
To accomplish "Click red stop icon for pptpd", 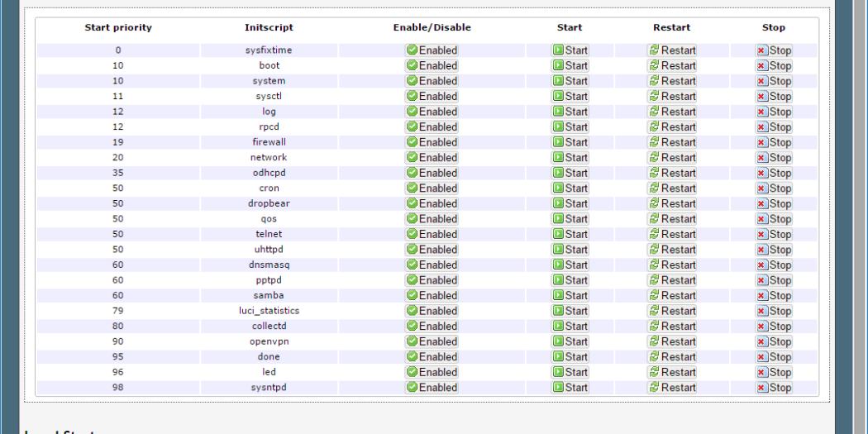I will tap(762, 280).
